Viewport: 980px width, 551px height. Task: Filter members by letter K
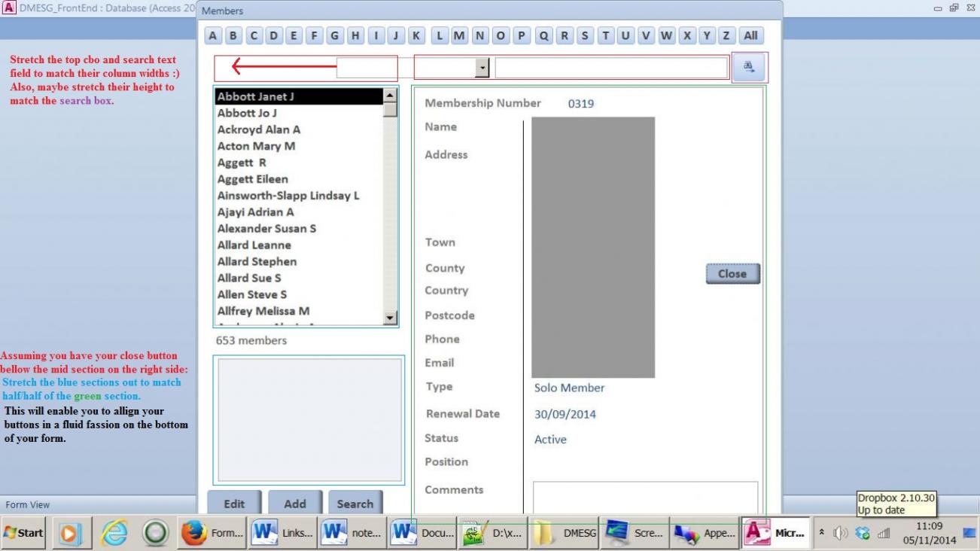[415, 35]
